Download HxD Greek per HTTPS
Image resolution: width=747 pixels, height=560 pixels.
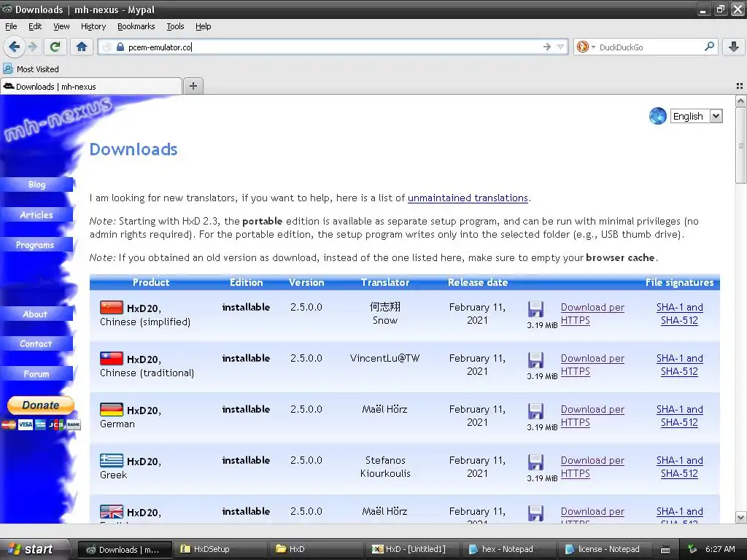click(592, 467)
